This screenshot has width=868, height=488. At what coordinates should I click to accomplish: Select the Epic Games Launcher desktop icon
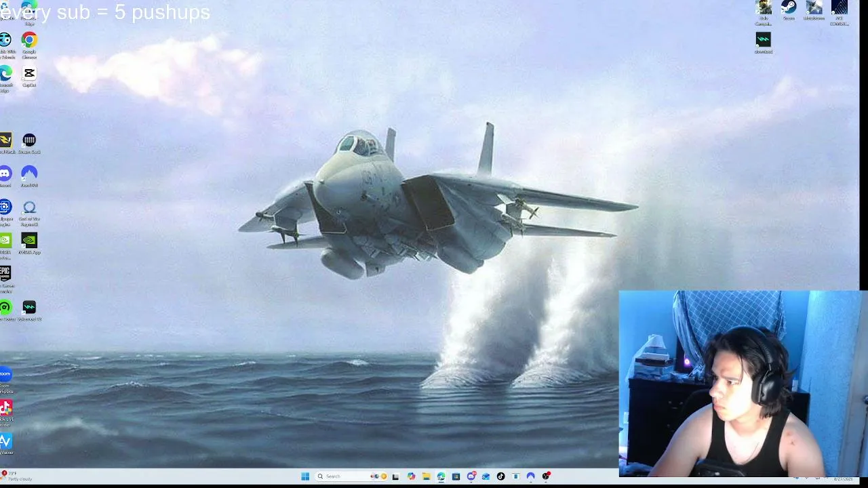5,279
